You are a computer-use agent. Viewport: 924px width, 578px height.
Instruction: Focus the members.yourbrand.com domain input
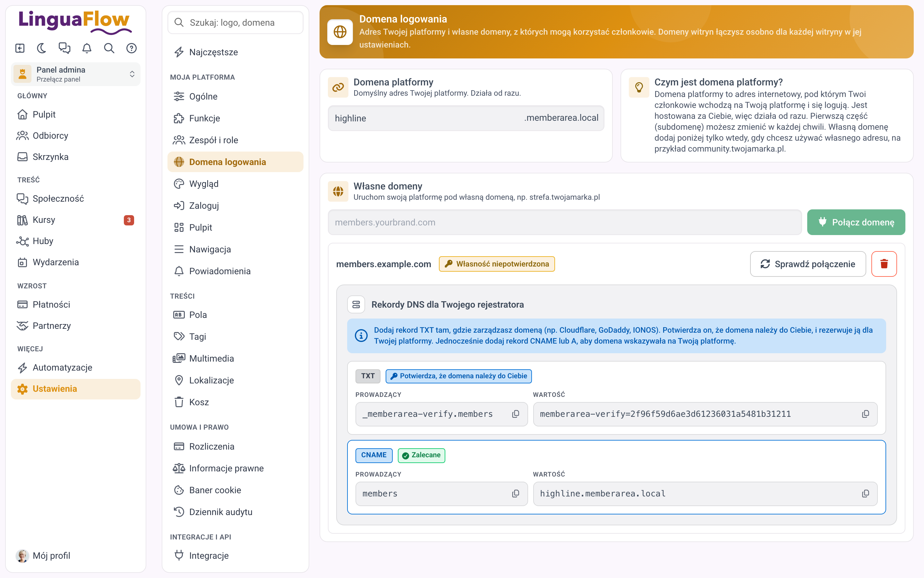tap(564, 222)
